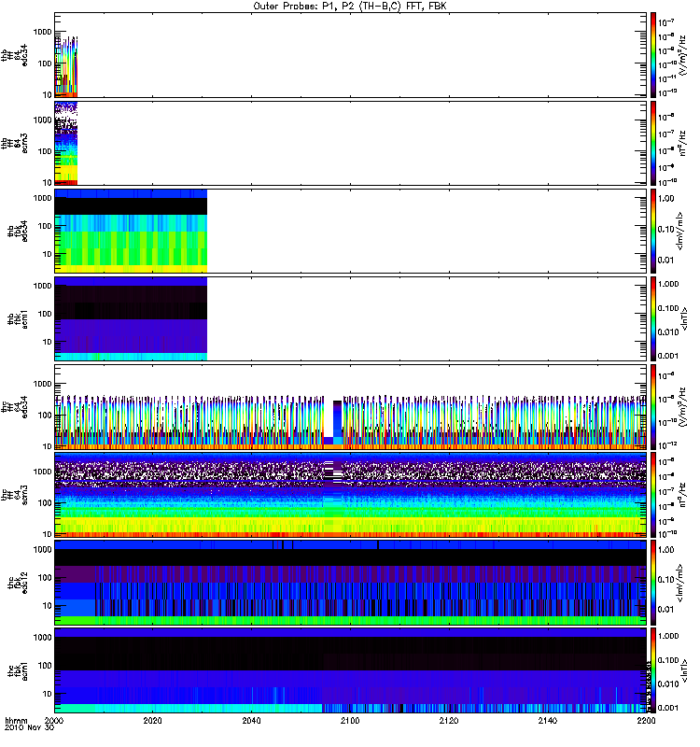Click the <|mV/m|> unit label of the thc fbk edc12 color bar
The width and height of the screenshot is (700, 747).
click(680, 583)
